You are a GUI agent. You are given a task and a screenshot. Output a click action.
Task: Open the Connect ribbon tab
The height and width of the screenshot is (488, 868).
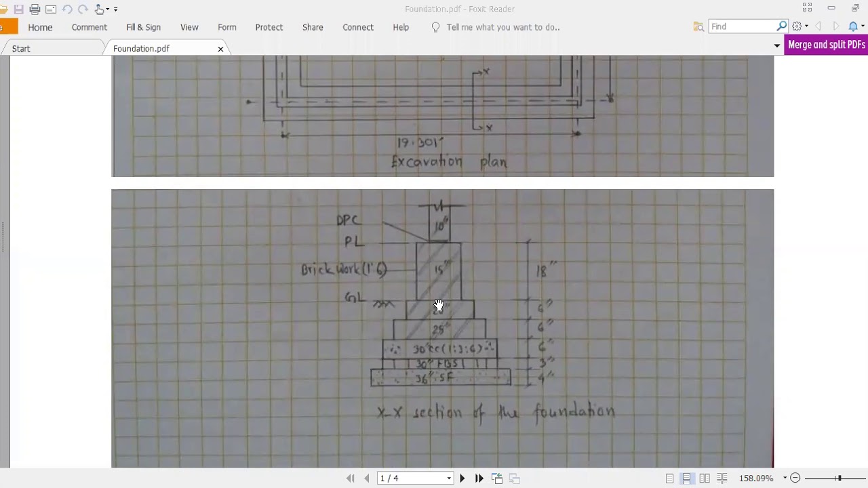click(x=358, y=27)
